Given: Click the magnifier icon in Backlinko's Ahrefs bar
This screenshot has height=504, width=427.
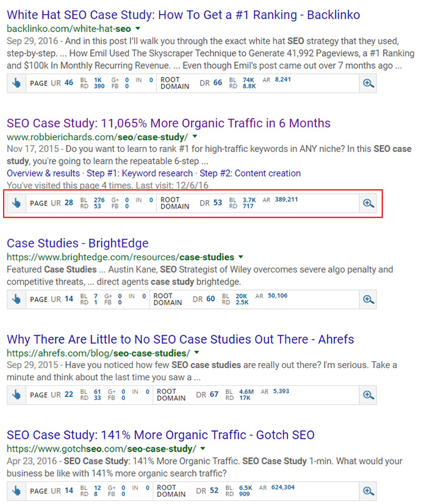Looking at the screenshot, I should [368, 83].
